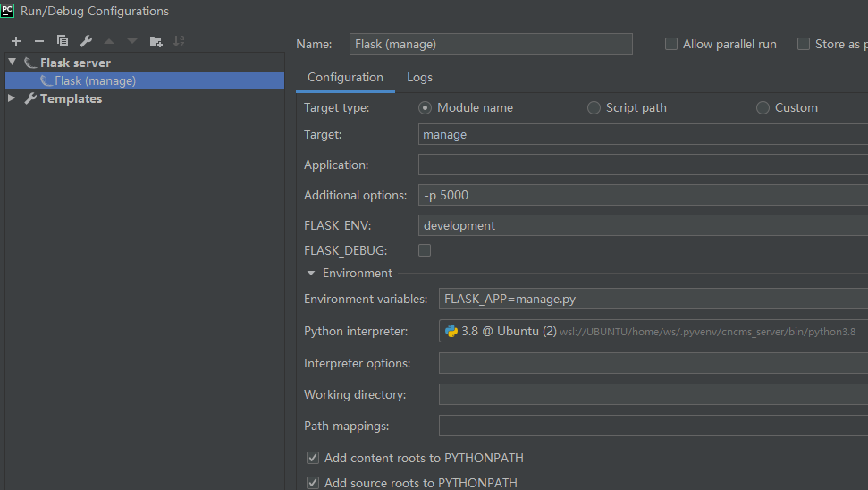
Task: Click the Templates wrench icon in the tree
Action: click(x=30, y=98)
